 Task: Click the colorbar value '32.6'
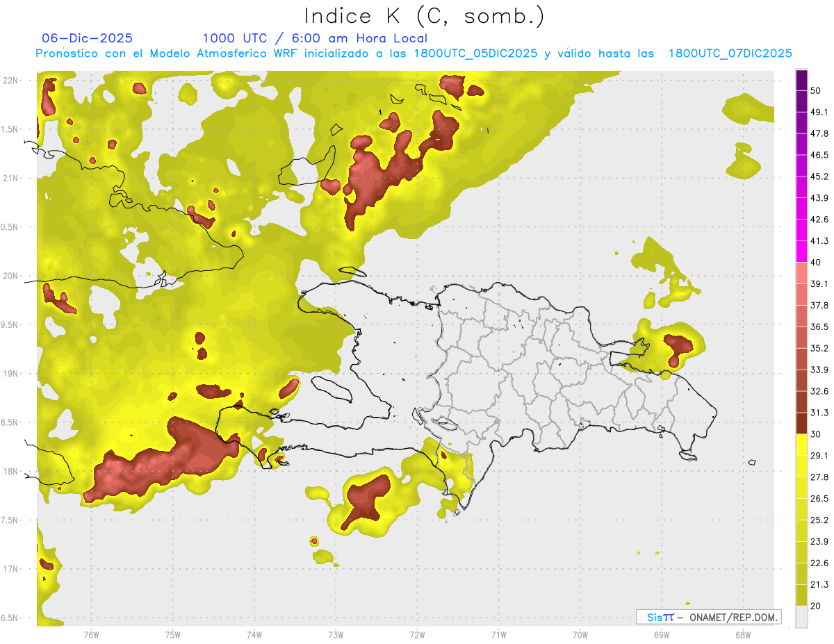[x=819, y=391]
